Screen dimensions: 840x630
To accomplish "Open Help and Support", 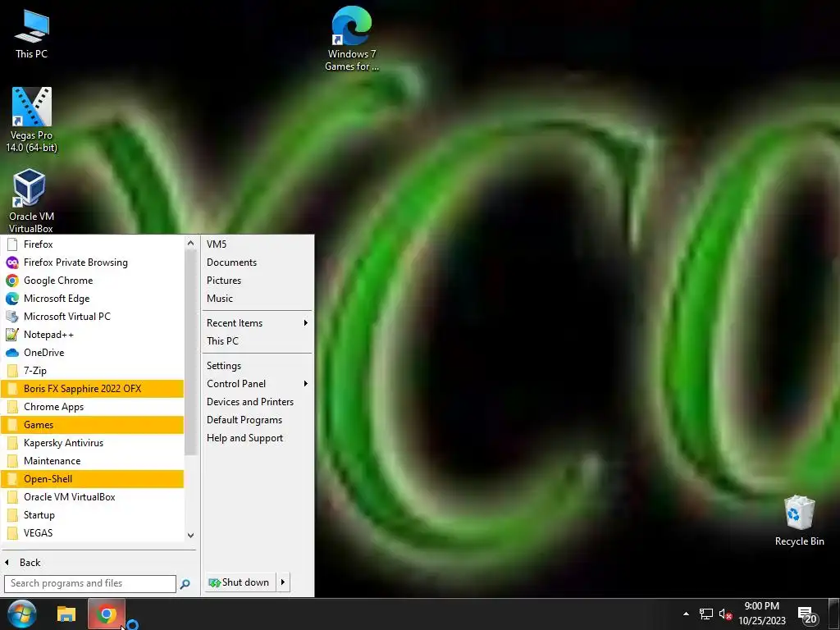I will click(x=257, y=438).
